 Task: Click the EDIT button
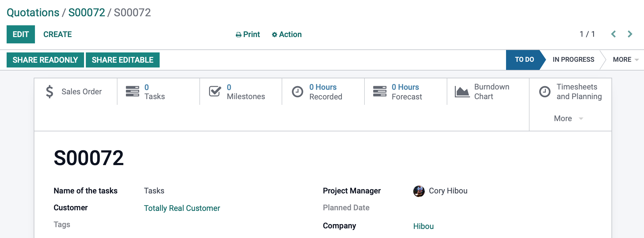21,34
